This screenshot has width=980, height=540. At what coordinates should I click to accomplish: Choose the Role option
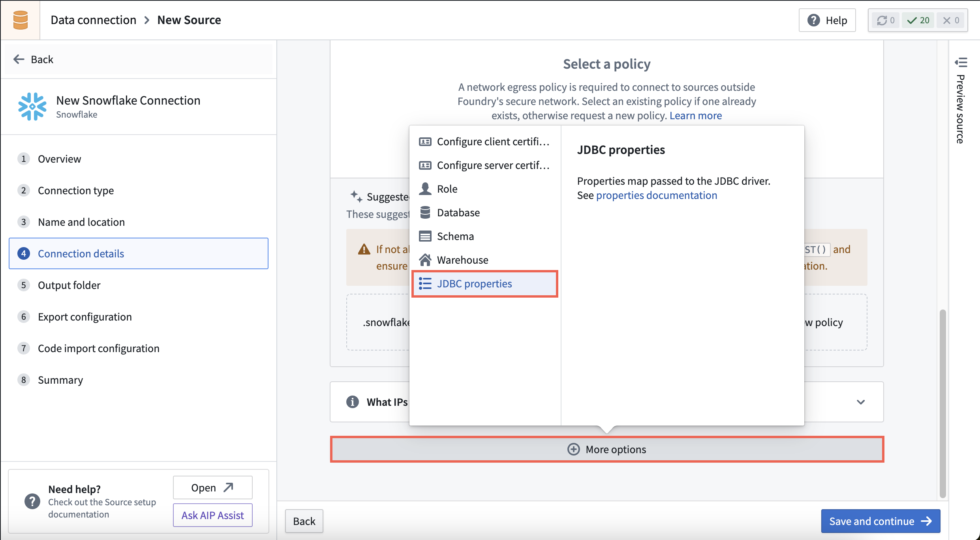484,189
